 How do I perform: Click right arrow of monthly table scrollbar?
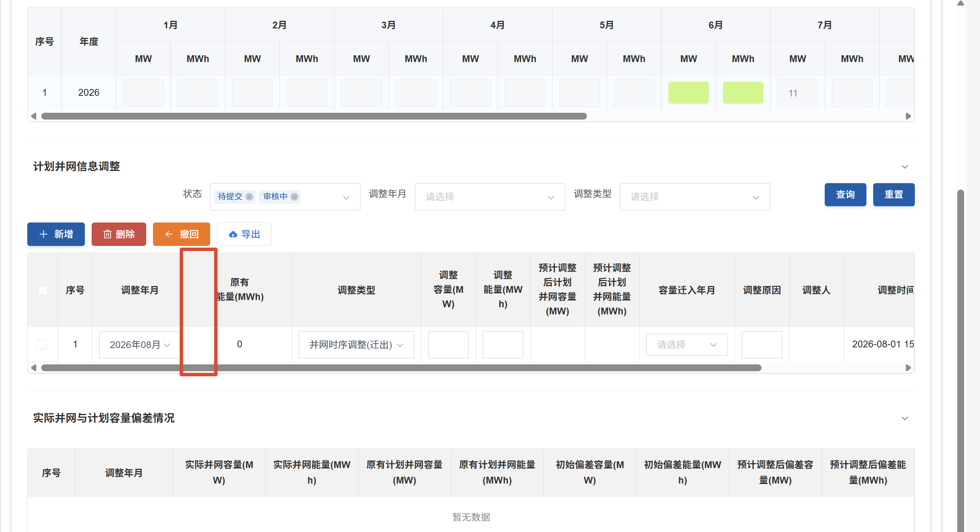pos(908,116)
